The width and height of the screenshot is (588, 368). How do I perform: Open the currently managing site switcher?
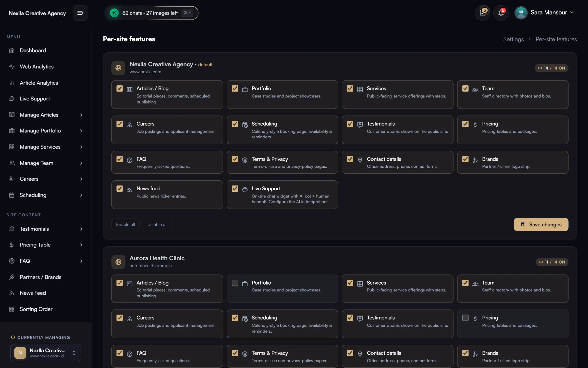coord(46,353)
